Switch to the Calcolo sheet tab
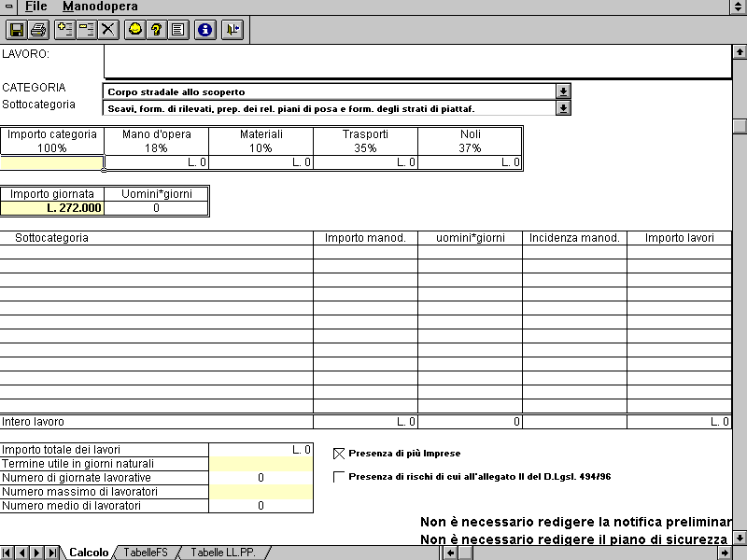 [89, 553]
